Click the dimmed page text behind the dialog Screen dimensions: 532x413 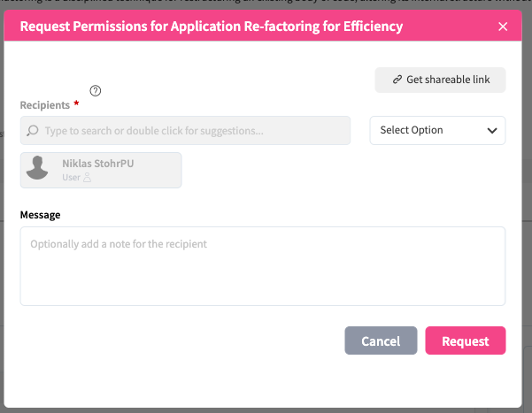[x=266, y=4]
